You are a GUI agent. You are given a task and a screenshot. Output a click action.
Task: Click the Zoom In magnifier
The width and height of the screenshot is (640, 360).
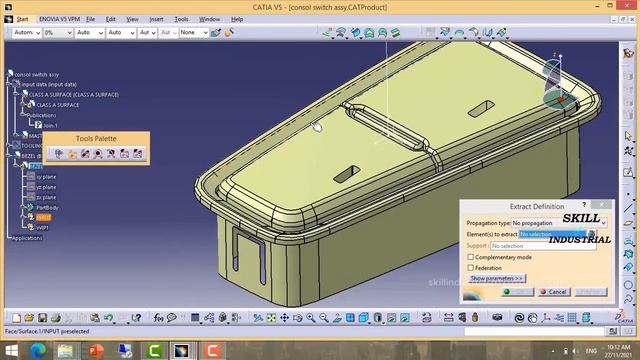(x=311, y=318)
